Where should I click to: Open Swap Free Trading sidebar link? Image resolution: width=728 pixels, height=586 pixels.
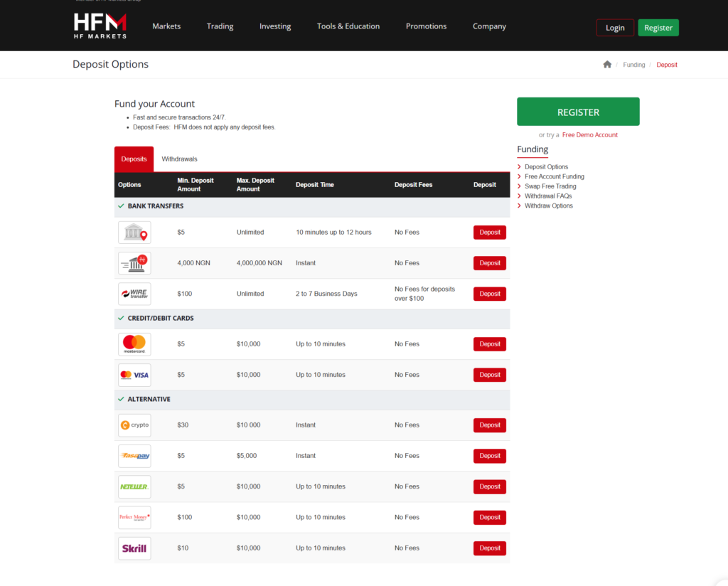click(550, 186)
